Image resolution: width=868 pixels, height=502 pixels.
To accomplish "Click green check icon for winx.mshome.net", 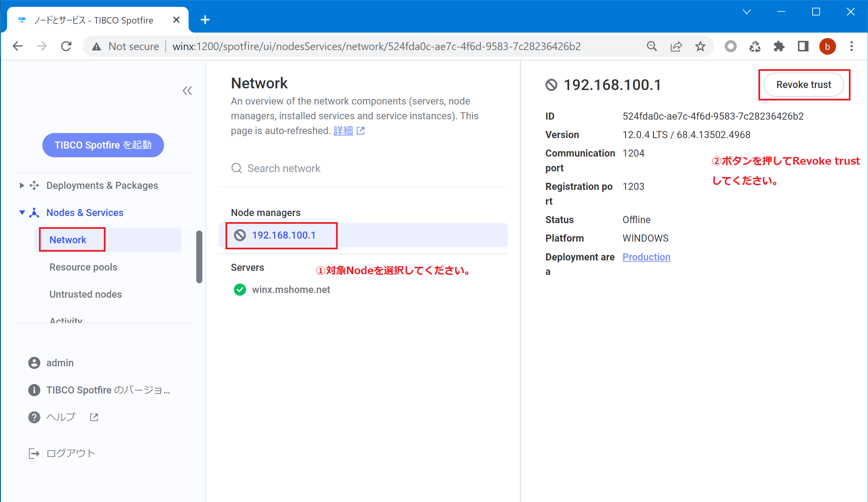I will click(240, 290).
